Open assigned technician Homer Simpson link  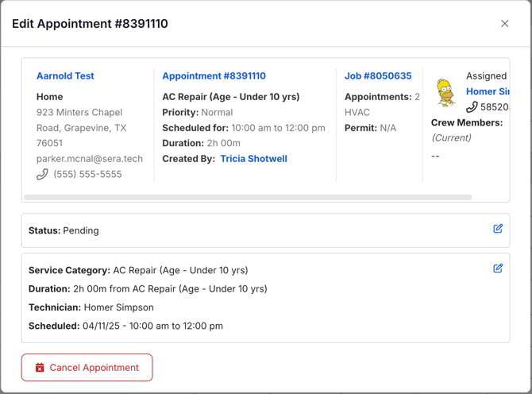click(x=488, y=91)
